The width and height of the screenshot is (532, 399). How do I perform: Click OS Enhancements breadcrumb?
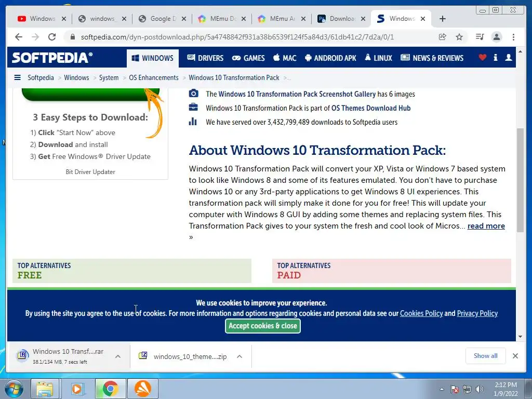[154, 78]
